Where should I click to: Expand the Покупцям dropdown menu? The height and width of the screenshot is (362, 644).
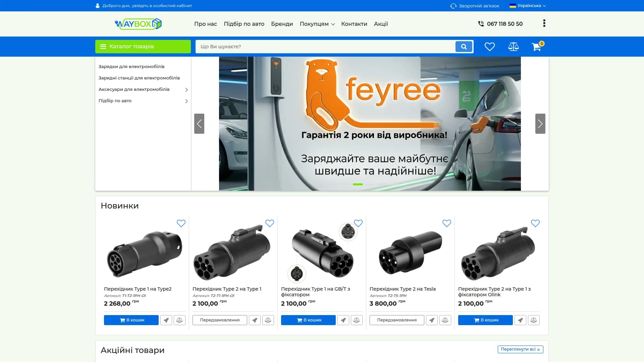317,24
